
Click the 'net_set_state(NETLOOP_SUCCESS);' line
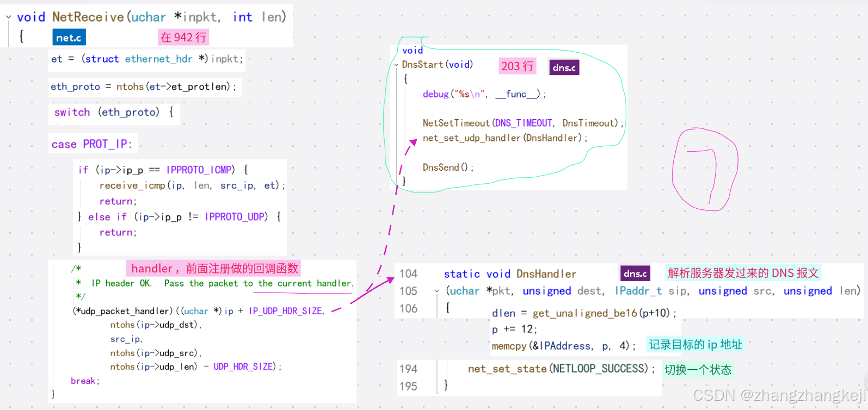562,369
